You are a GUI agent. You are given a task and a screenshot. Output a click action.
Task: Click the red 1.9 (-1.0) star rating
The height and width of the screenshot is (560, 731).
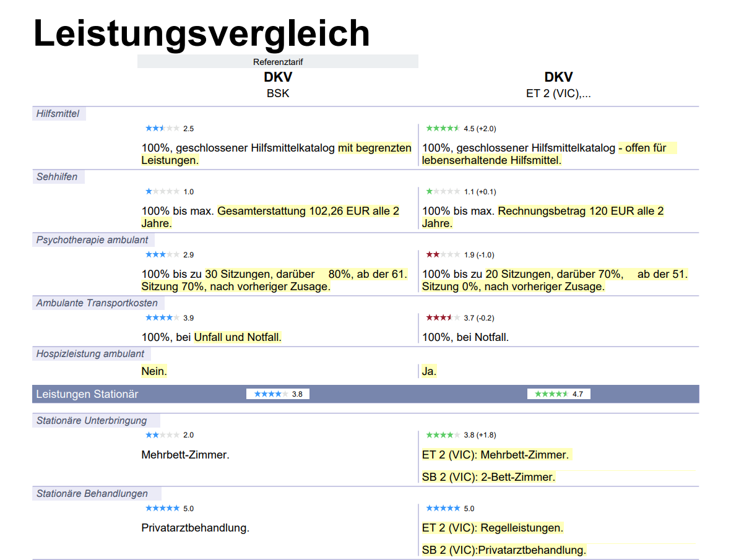pyautogui.click(x=460, y=254)
